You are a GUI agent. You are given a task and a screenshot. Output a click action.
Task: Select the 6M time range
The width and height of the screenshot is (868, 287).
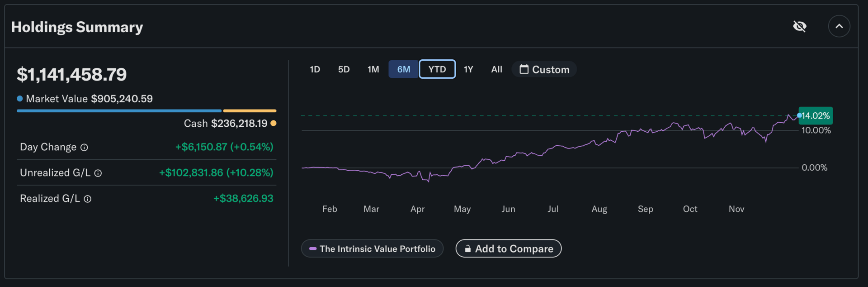pyautogui.click(x=403, y=69)
